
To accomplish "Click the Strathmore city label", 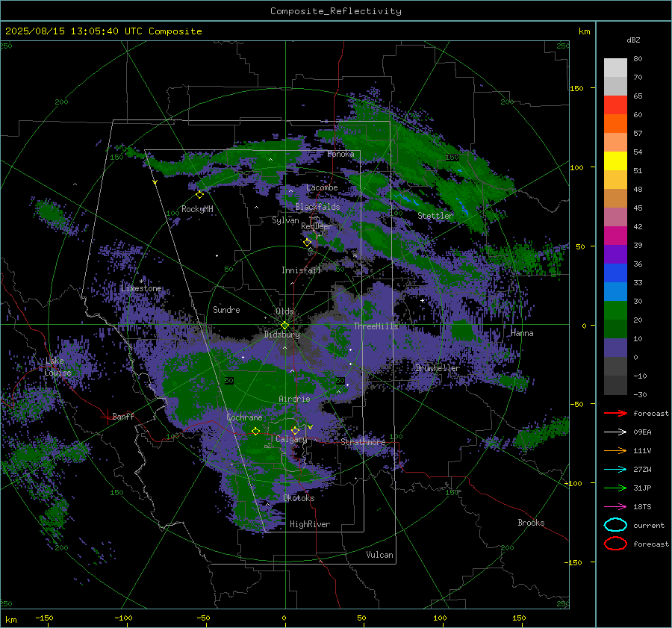I will [363, 442].
